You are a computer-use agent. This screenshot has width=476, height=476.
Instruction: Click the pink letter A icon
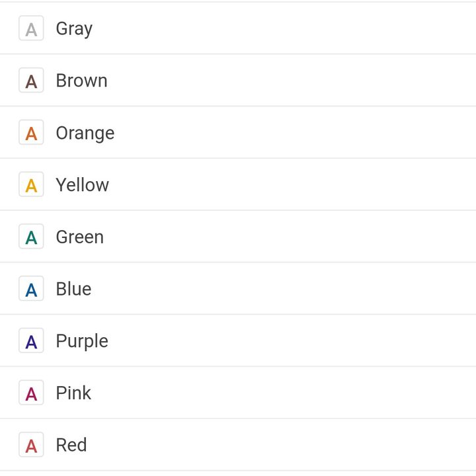pyautogui.click(x=31, y=393)
